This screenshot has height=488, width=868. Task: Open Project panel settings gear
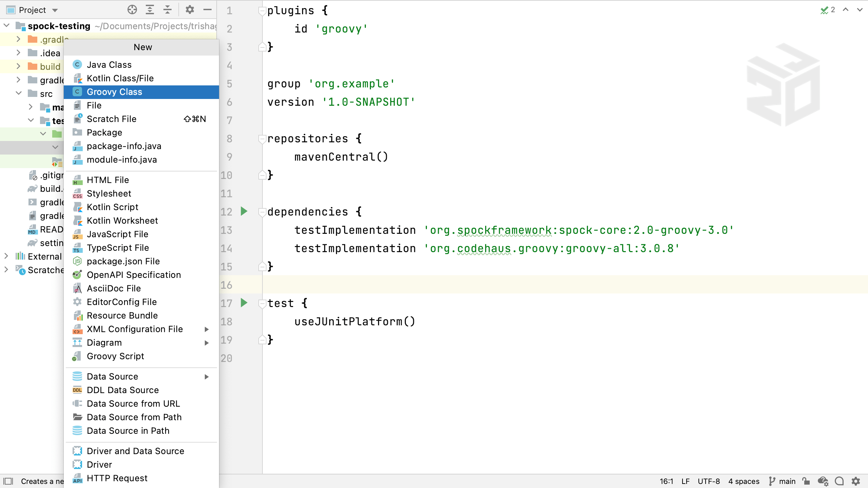tap(190, 10)
